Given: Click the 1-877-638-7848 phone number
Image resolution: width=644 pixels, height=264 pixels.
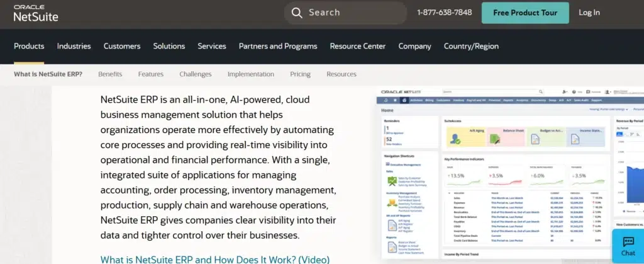Looking at the screenshot, I should [x=445, y=13].
